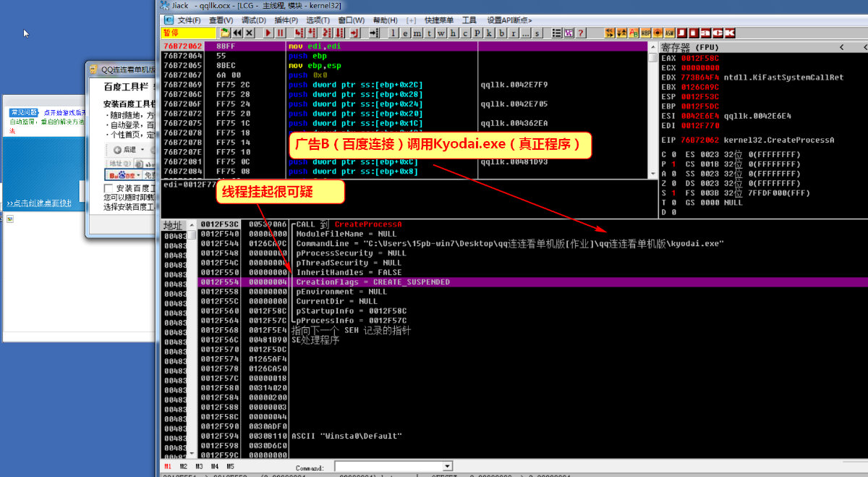
Task: Click the red question mark Help icon
Action: coord(581,33)
